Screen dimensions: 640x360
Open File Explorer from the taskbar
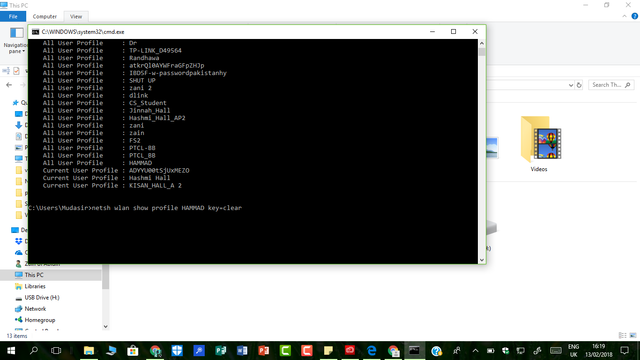tap(89, 351)
